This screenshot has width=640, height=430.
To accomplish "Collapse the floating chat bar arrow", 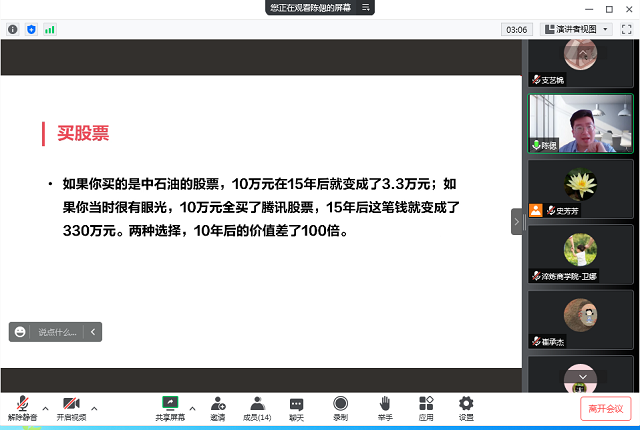I will point(93,332).
